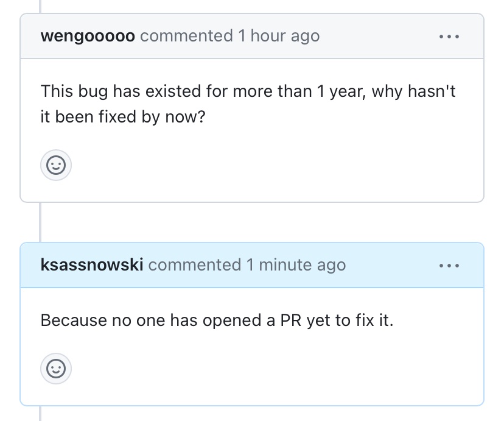Add emoji reaction to ksassnowski's comment
Screen dimensions: 504x421
(56, 368)
